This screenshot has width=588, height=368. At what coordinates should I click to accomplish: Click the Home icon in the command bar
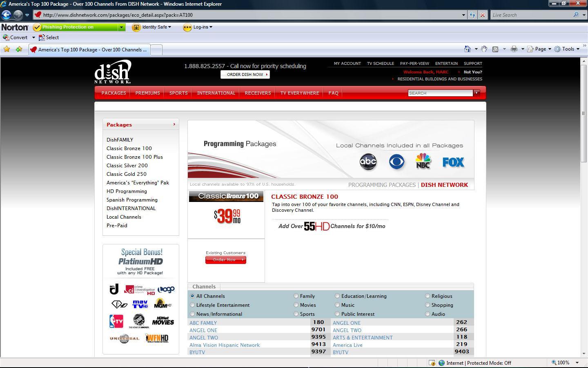tap(468, 49)
